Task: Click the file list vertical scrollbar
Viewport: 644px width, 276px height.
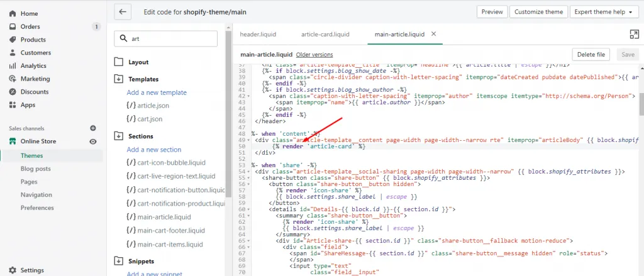Action: click(x=229, y=115)
